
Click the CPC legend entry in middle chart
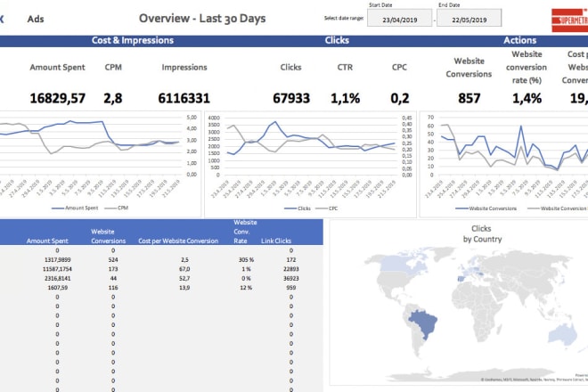327,208
